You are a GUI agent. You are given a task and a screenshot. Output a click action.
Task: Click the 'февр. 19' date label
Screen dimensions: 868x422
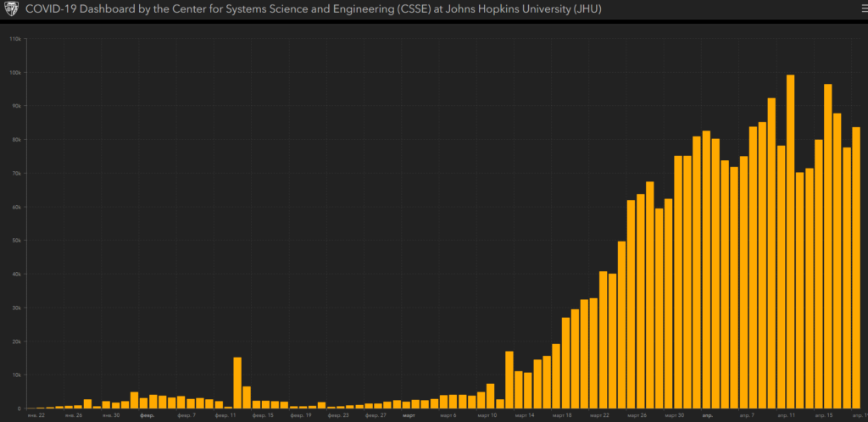click(x=301, y=415)
